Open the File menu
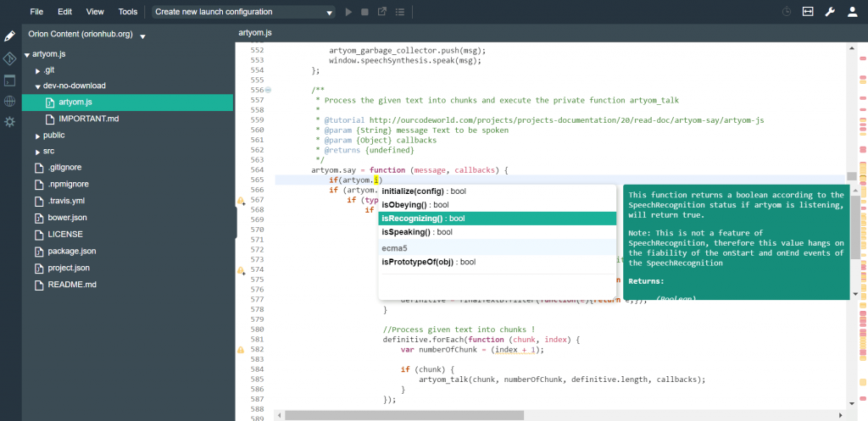The width and height of the screenshot is (868, 421). coord(36,12)
